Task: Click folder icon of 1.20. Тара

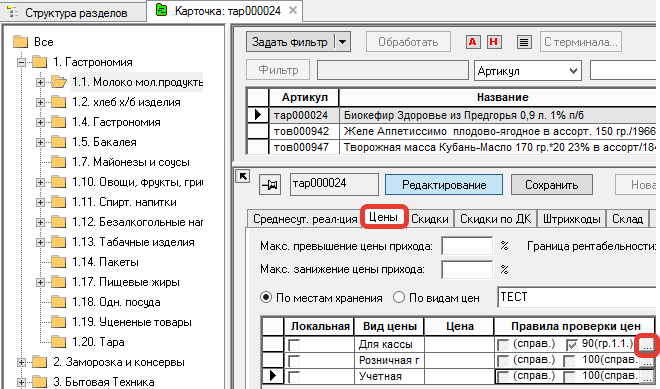Action: [59, 341]
